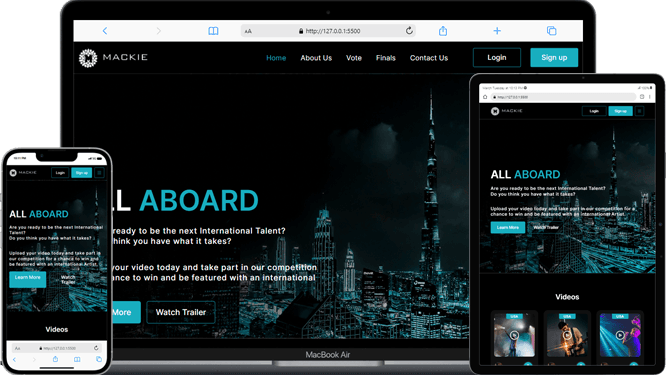
Task: Click the Learn More button on MacBook
Action: (x=126, y=312)
